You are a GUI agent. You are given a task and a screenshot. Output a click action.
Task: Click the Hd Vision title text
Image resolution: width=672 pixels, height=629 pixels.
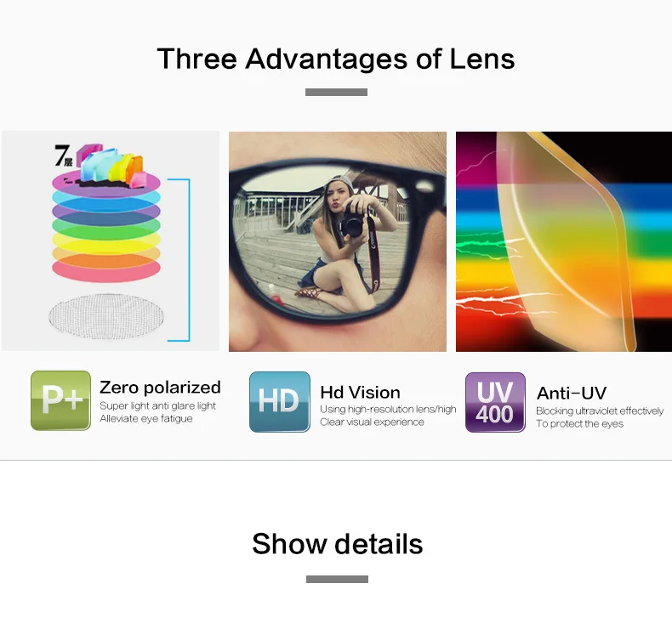pos(361,392)
